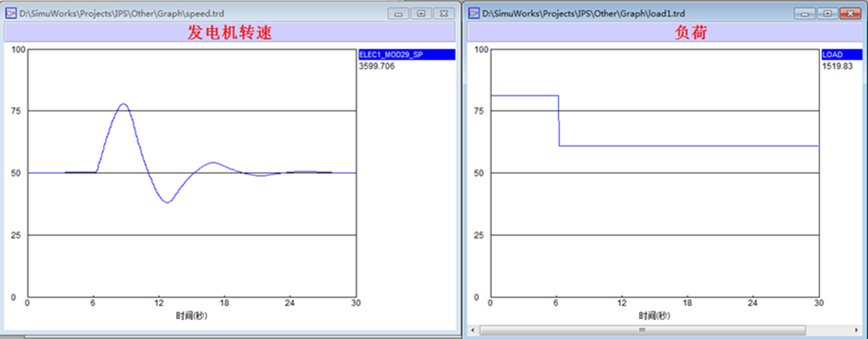Click the 3599.706 speed value readout

(377, 67)
